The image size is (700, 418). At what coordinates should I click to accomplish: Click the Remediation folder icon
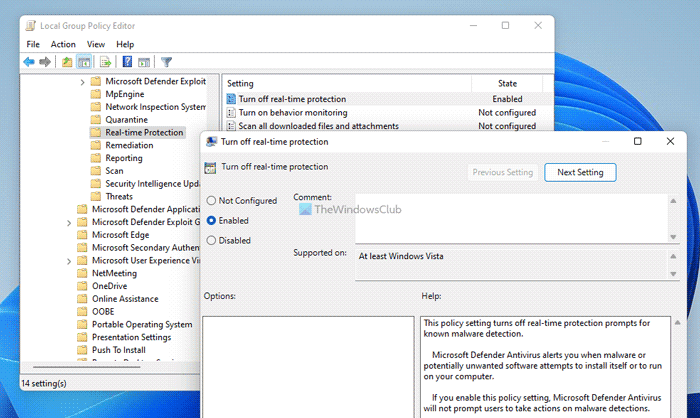coord(96,145)
